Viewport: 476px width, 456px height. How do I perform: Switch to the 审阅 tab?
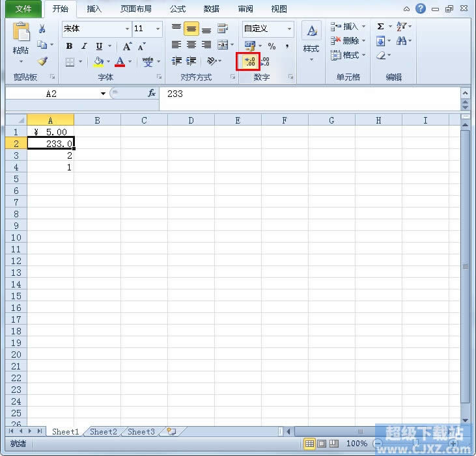click(x=245, y=9)
